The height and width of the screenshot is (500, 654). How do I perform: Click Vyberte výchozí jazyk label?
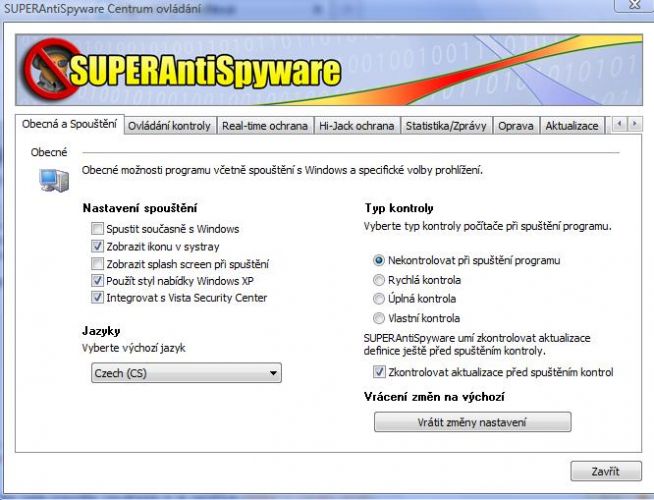point(134,348)
